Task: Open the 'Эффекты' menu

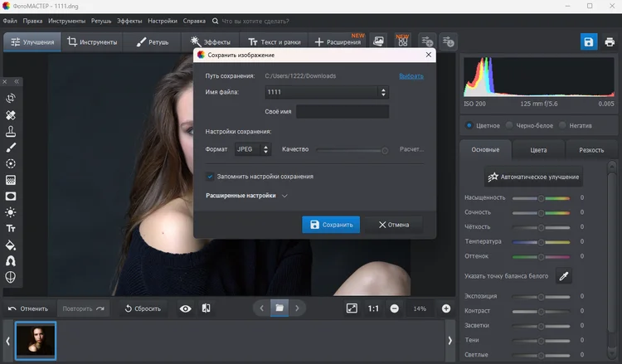Action: tap(129, 21)
